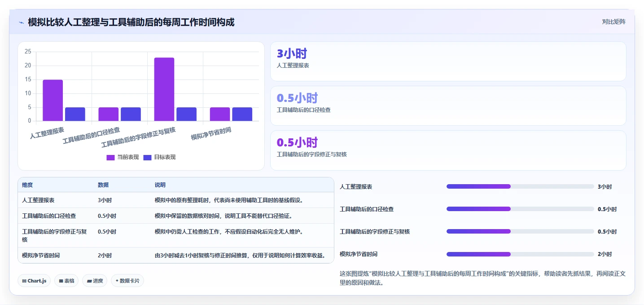The height and width of the screenshot is (305, 644).
Task: Click the y-axis value 15
Action: pos(28,80)
